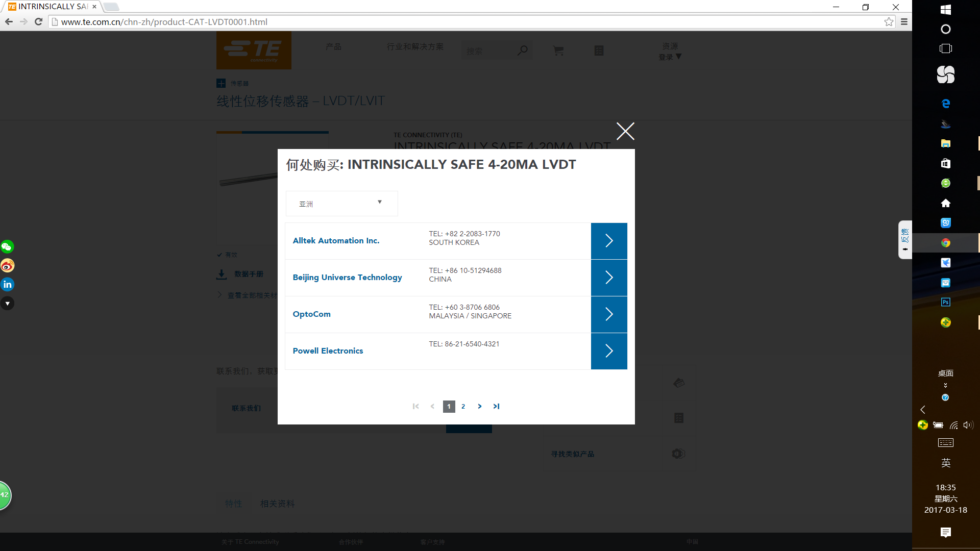Go to previous distributors page
The image size is (980, 551).
(432, 406)
